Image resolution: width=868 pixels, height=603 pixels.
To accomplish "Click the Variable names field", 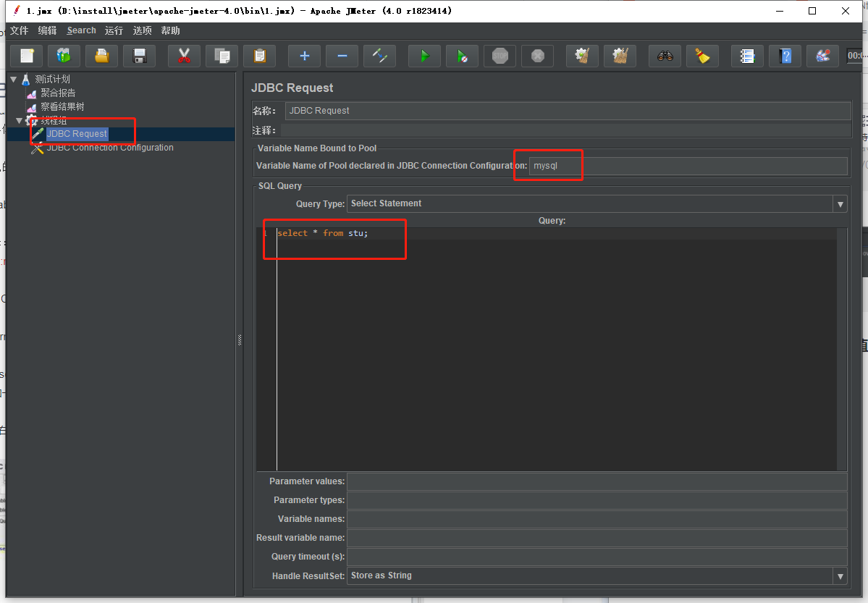I will 597,519.
